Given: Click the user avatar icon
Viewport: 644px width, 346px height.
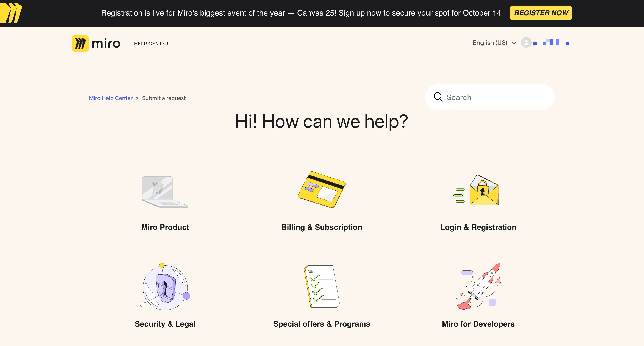Looking at the screenshot, I should coord(526,42).
